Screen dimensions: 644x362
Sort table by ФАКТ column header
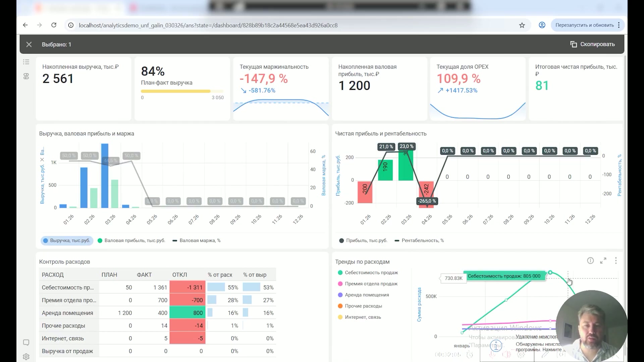(x=144, y=275)
